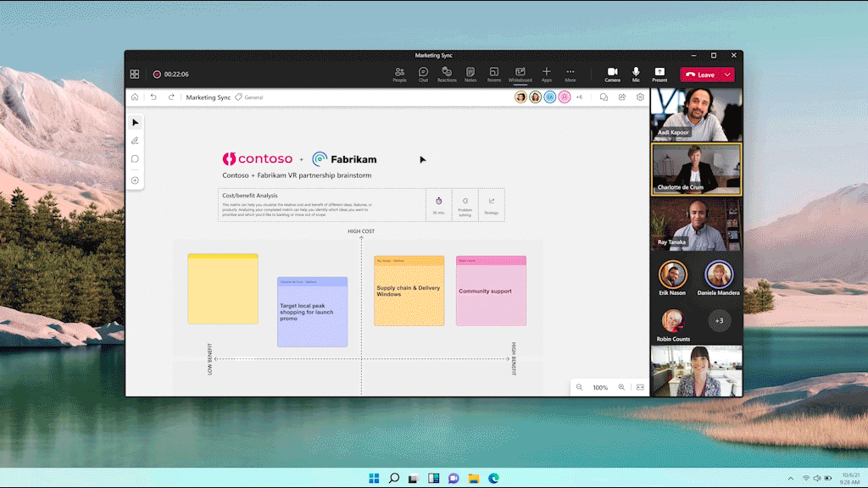Screen dimensions: 868x488
Task: Click the Strategy tile
Action: 491,205
